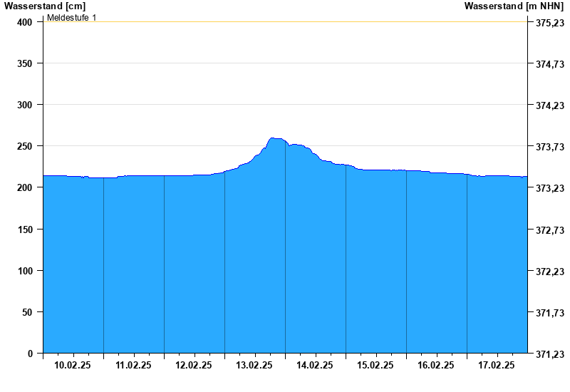Select the 375,23 value on the right axis

549,23
